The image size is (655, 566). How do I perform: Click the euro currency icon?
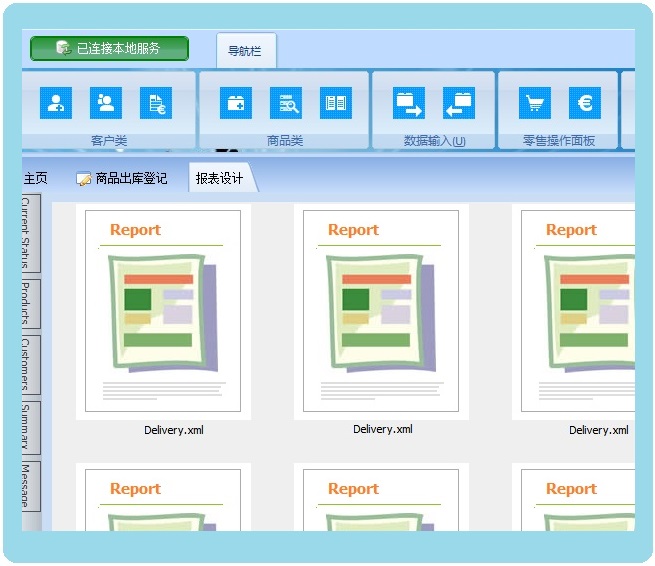[585, 103]
